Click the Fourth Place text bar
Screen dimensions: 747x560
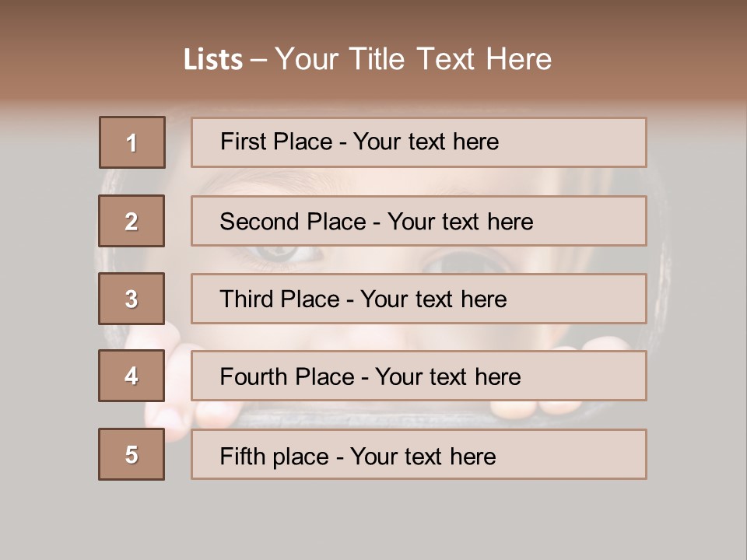(419, 376)
